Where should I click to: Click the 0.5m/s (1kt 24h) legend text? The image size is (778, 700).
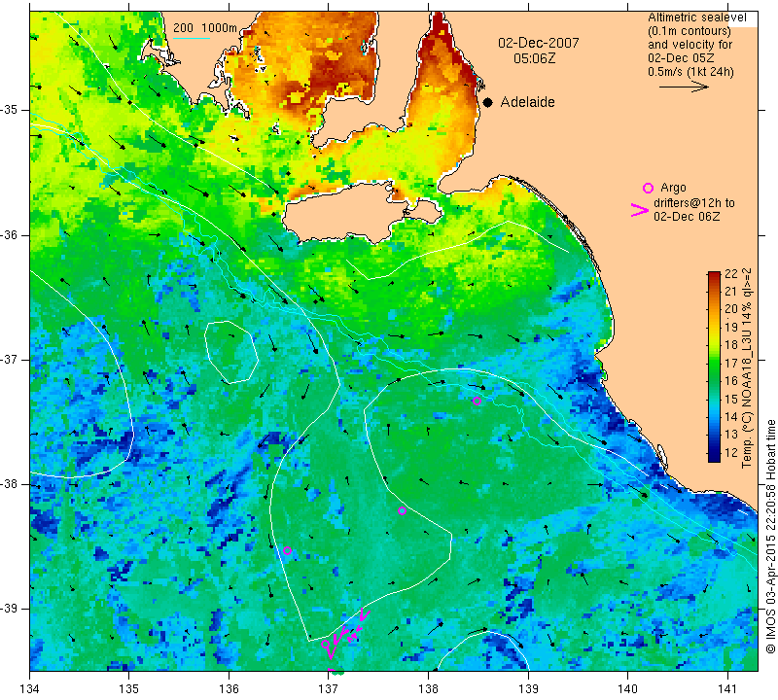pyautogui.click(x=690, y=71)
